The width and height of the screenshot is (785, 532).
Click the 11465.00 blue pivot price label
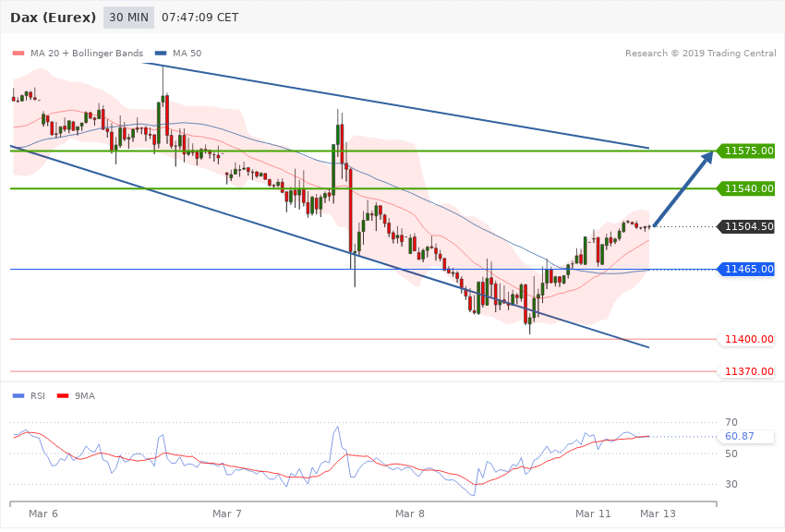click(x=745, y=270)
